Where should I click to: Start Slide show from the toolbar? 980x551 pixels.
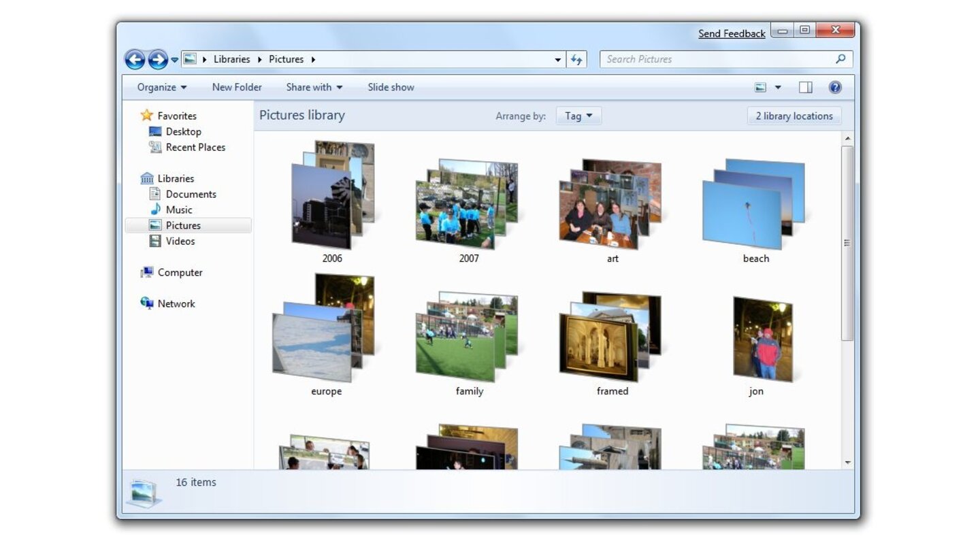pyautogui.click(x=391, y=87)
